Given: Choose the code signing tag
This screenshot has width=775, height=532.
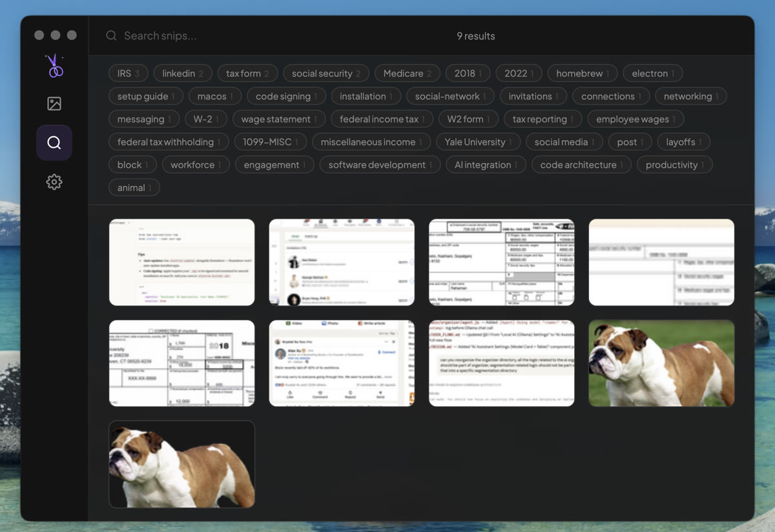Looking at the screenshot, I should [287, 96].
